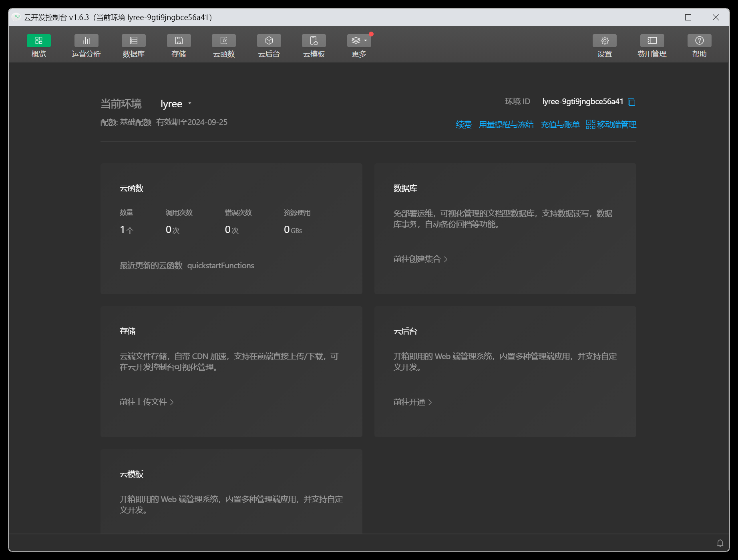Open the 云后台 cube icon

269,40
